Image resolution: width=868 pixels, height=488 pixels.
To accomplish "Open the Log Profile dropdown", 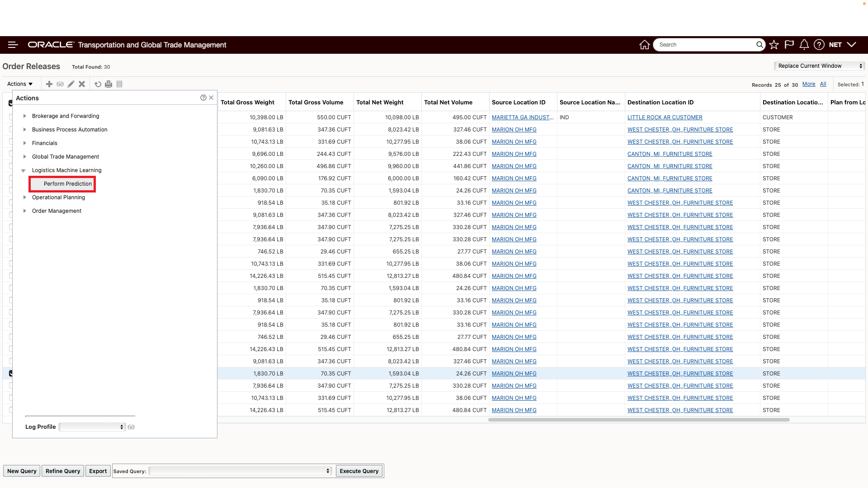I will pos(92,427).
